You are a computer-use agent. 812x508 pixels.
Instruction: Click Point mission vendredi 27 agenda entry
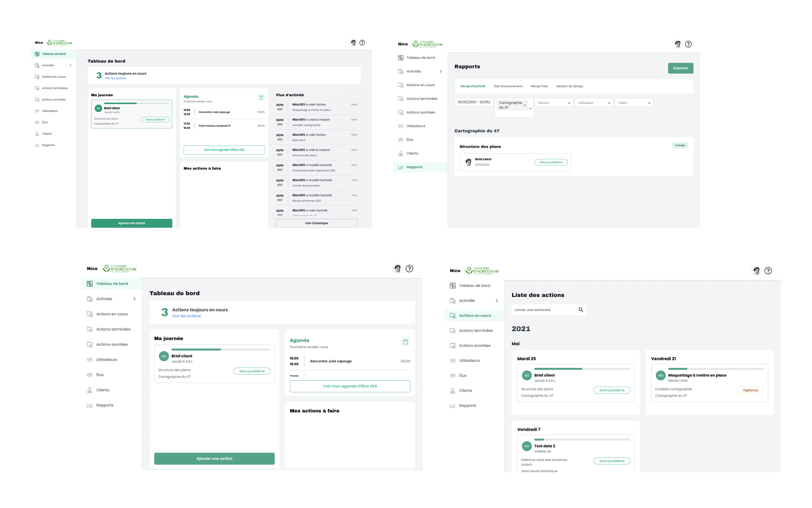215,126
